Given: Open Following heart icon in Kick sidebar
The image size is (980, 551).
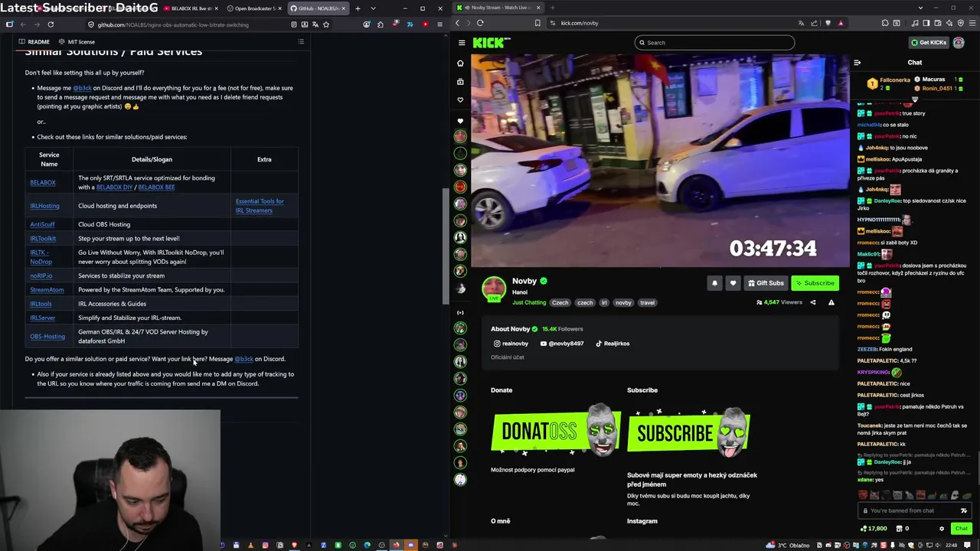Looking at the screenshot, I should 460,99.
